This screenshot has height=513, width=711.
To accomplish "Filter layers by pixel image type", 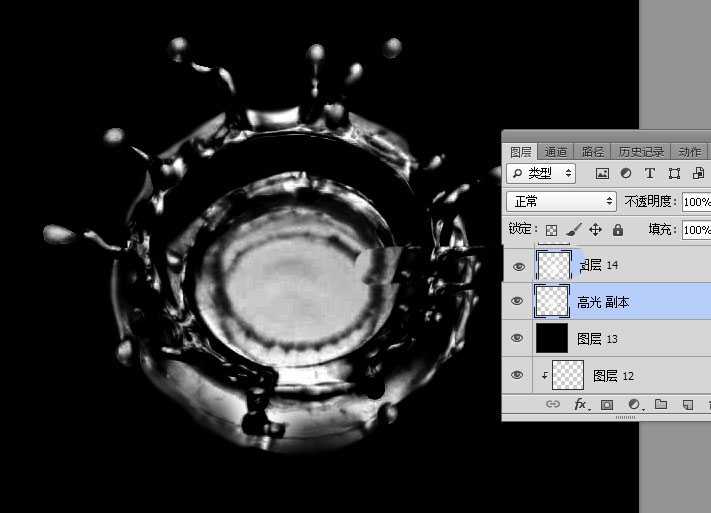I will (602, 174).
